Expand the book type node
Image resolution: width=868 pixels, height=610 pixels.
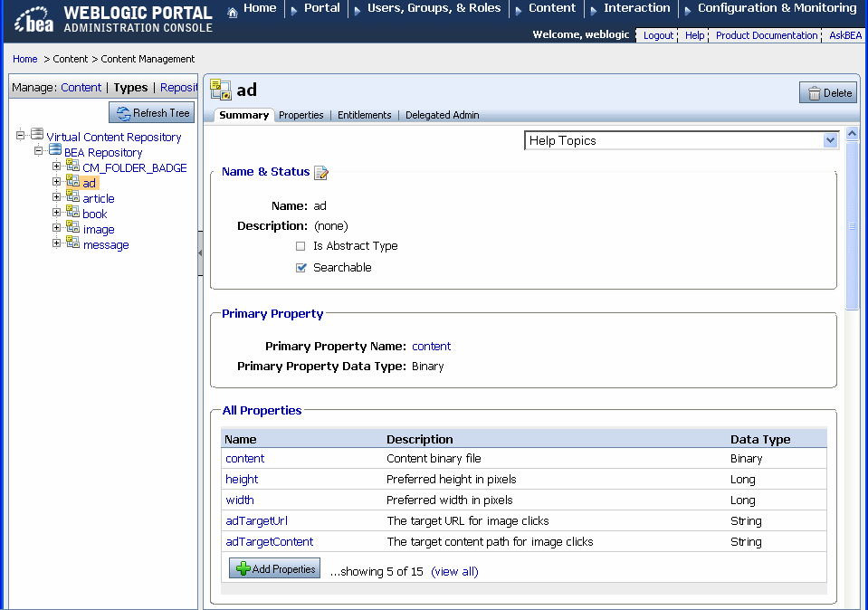coord(56,212)
